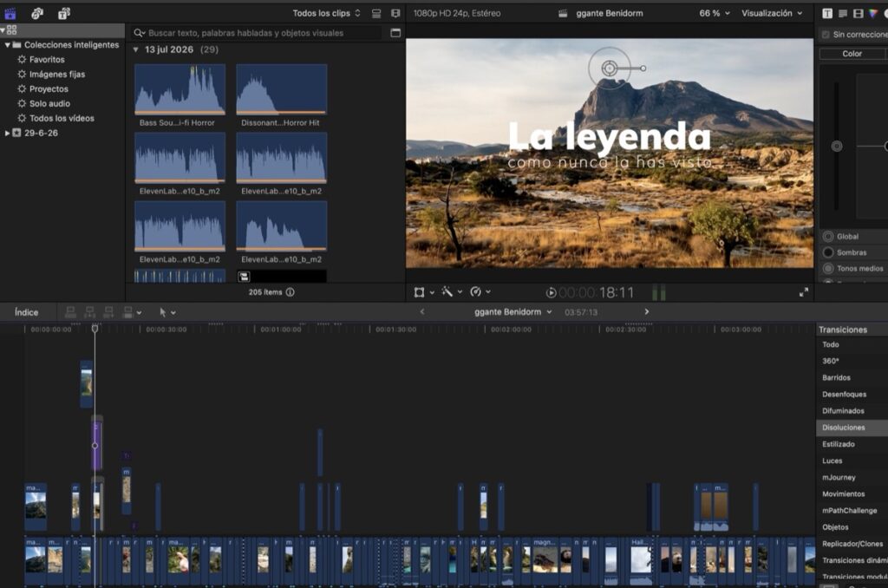Select the Proyectos smart collection
The image size is (888, 588).
pos(49,89)
